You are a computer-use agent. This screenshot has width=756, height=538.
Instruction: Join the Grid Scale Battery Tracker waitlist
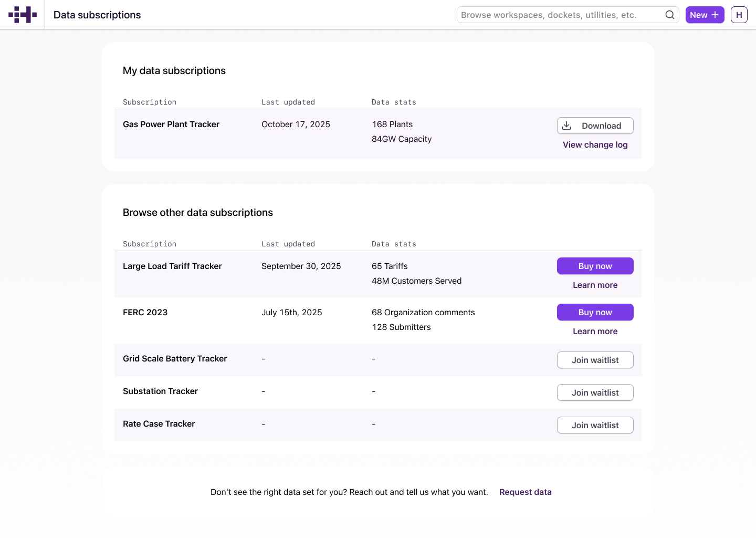point(595,360)
